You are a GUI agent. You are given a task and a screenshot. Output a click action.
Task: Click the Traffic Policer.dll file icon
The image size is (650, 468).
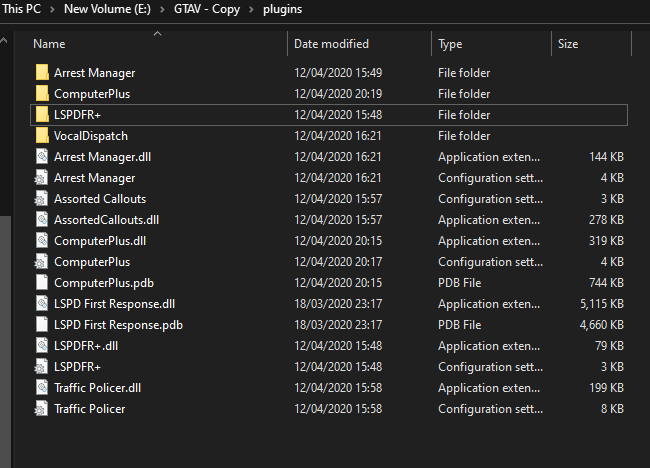tap(41, 388)
